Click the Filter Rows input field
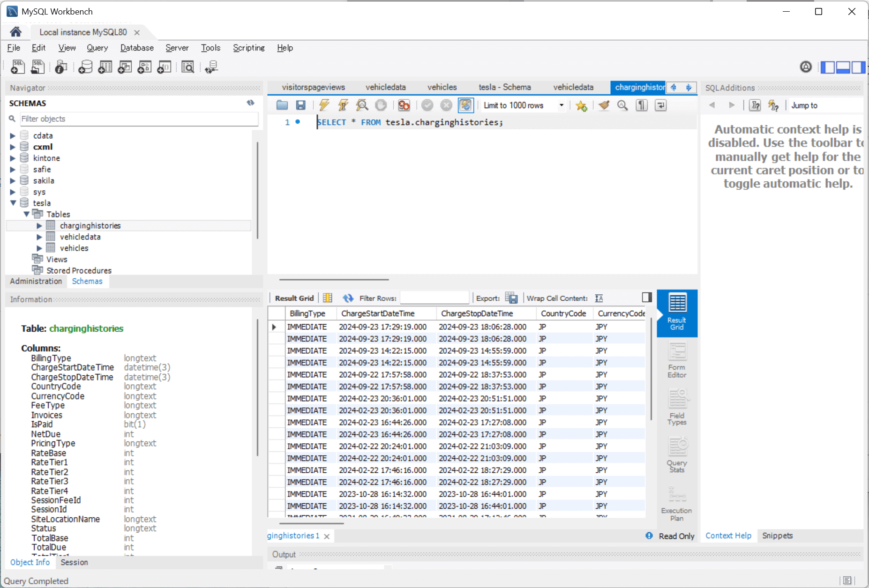The width and height of the screenshot is (869, 588). (x=434, y=298)
